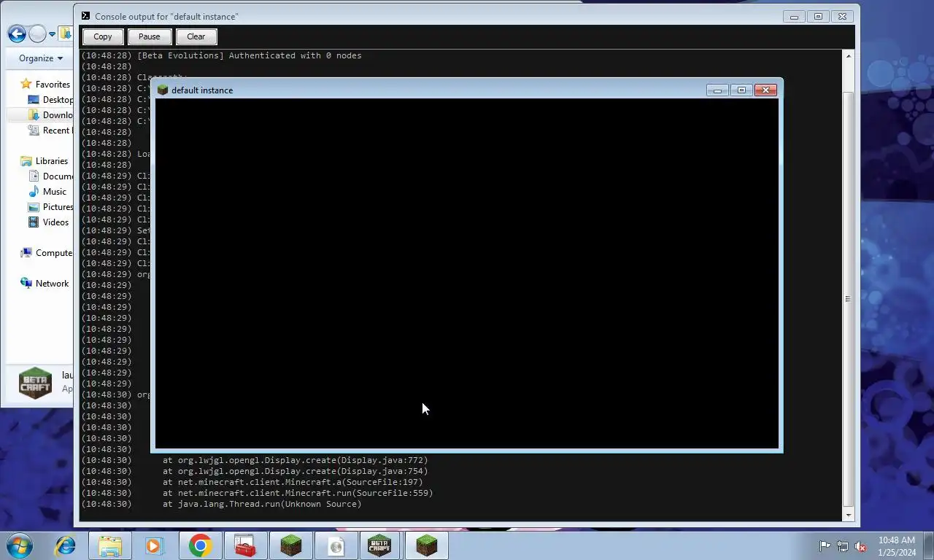Switch to last grass block taskbar icon
934x560 pixels.
point(426,545)
